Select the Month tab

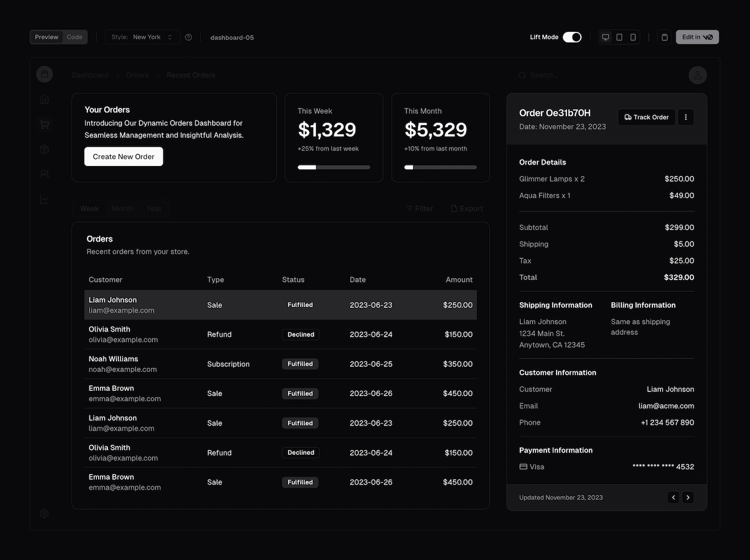point(123,208)
